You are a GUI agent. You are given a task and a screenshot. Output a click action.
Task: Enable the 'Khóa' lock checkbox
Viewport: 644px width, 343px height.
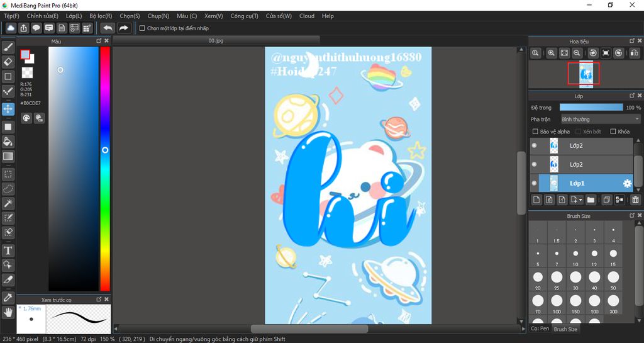coord(613,132)
